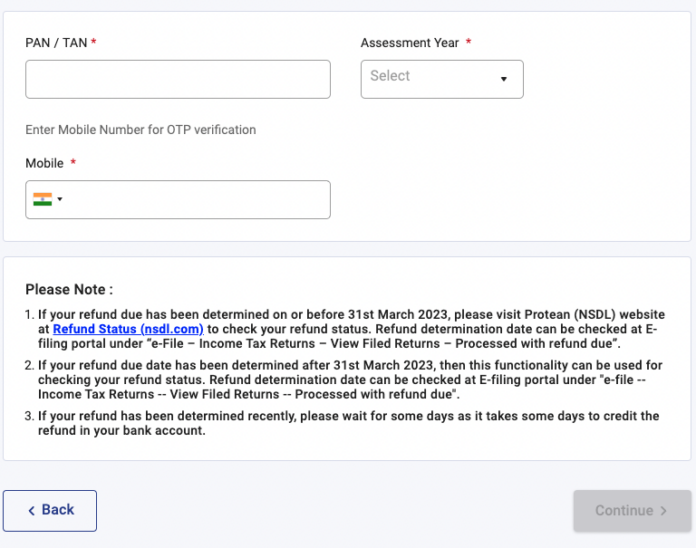This screenshot has height=548, width=696.
Task: Click the Back button
Action: click(50, 511)
